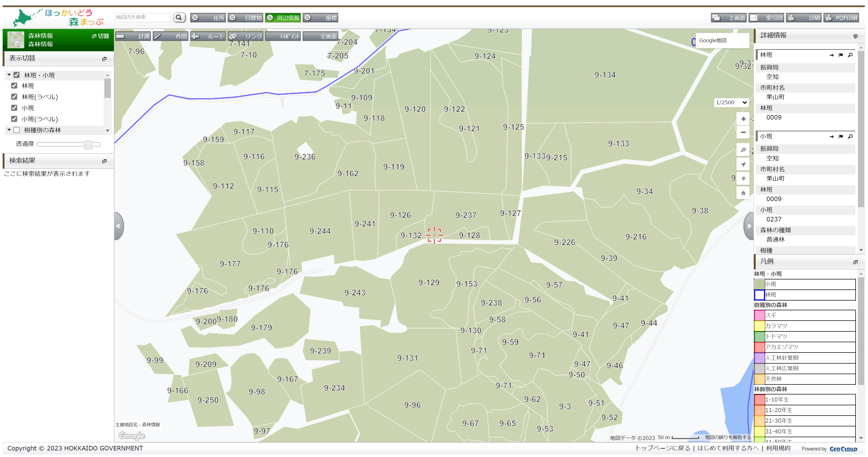The width and height of the screenshot is (868, 457).
Task: Click the arrow icon in 小班 header
Action: [831, 136]
